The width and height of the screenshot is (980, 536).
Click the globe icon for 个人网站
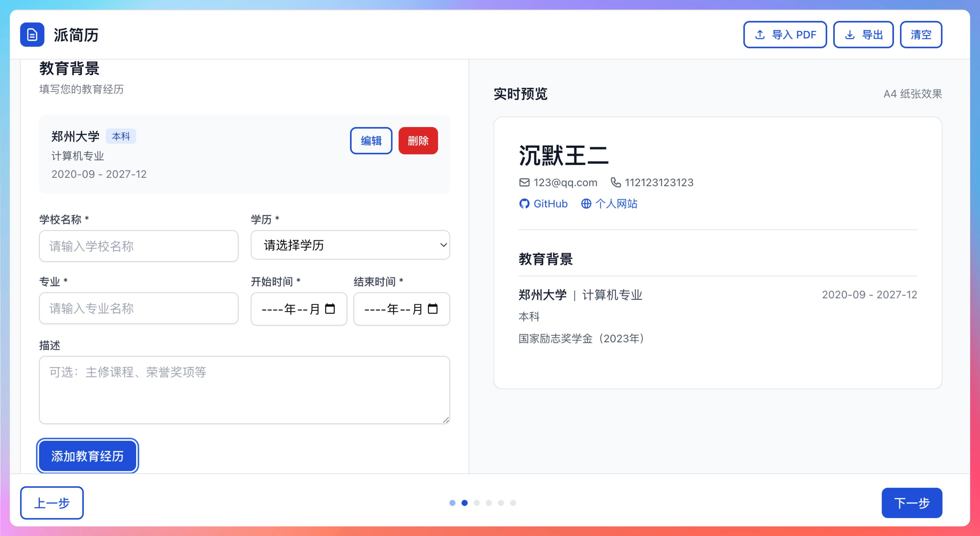pyautogui.click(x=586, y=204)
